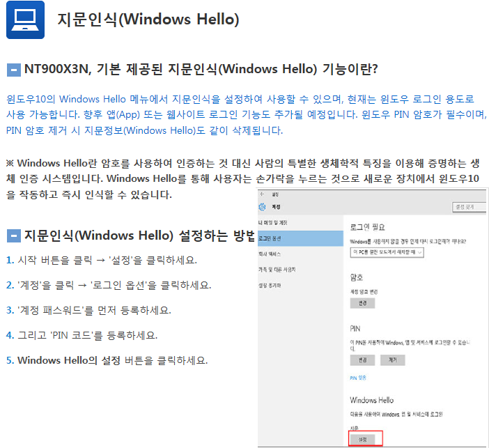Image resolution: width=489 pixels, height=448 pixels.
Task: Click step 1 about the 시작 버튼
Action: tap(102, 260)
